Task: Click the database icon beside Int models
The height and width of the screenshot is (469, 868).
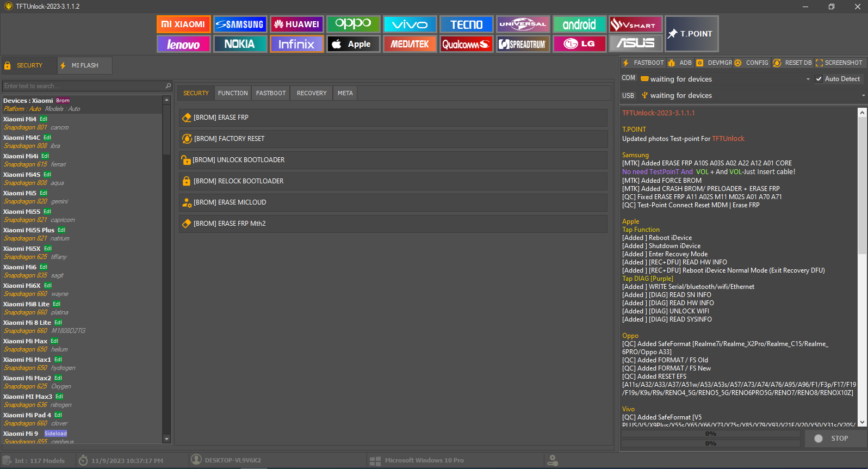Action: point(7,460)
